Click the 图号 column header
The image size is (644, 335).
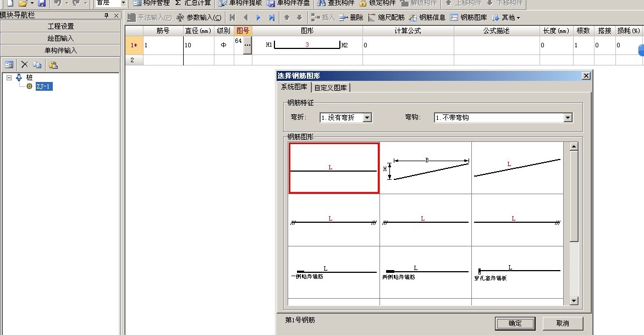243,31
